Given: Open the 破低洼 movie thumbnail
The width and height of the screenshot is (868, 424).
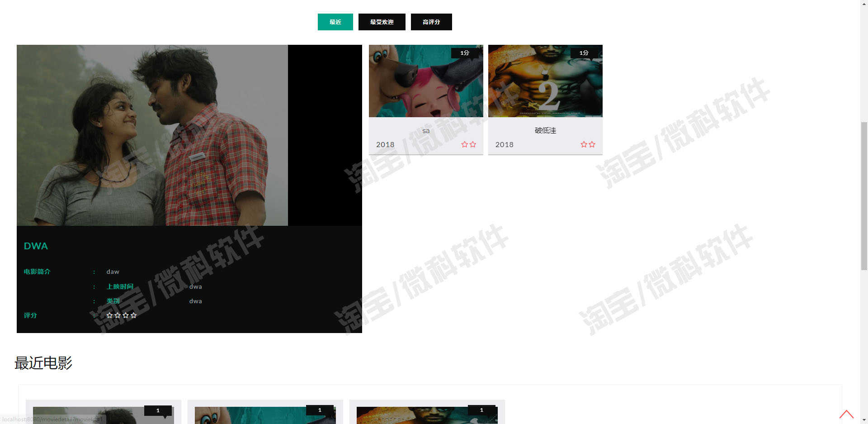Looking at the screenshot, I should click(545, 81).
